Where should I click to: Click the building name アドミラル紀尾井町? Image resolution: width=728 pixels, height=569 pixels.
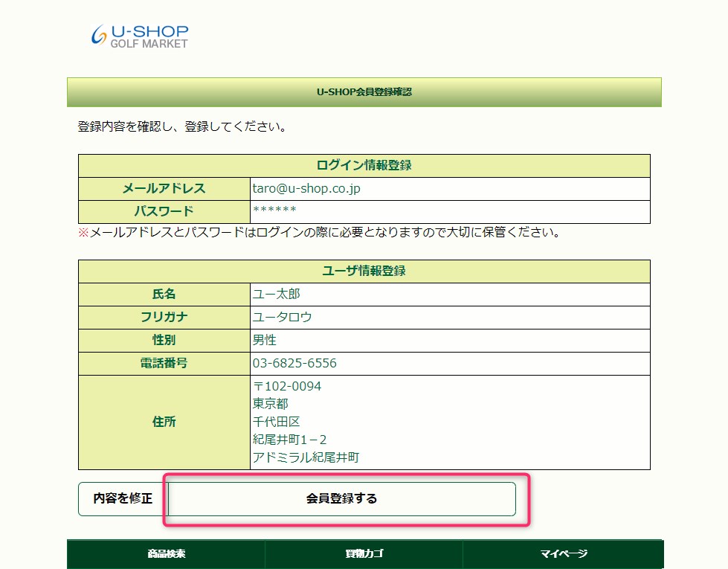click(x=306, y=457)
